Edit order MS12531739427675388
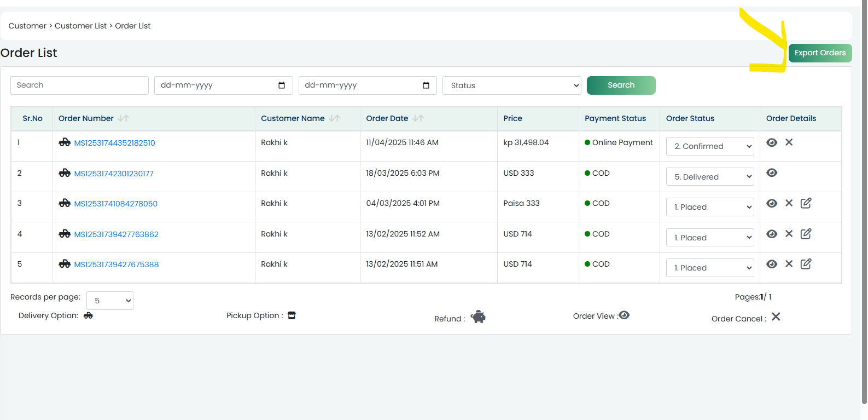 point(806,264)
